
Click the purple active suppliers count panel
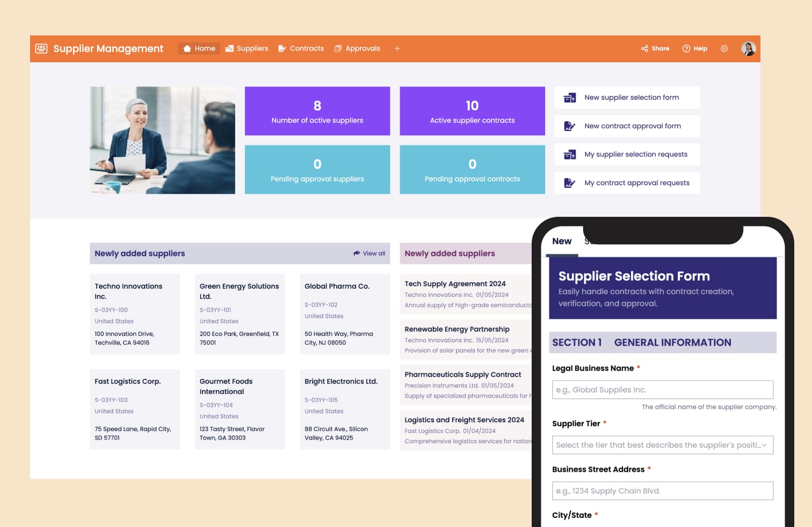point(317,111)
